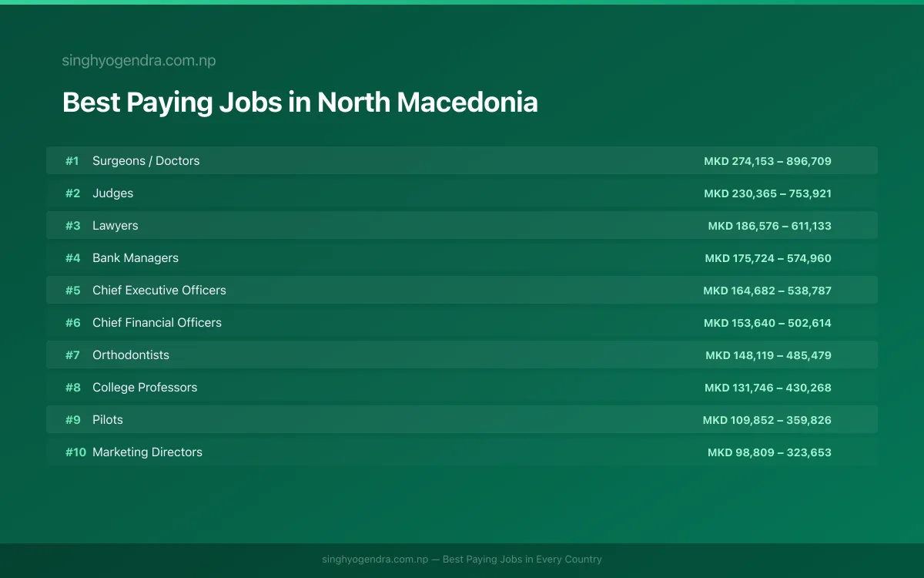Click salary MKD 98,809 – 323,653
Viewport: 924px width, 578px height.
(770, 452)
